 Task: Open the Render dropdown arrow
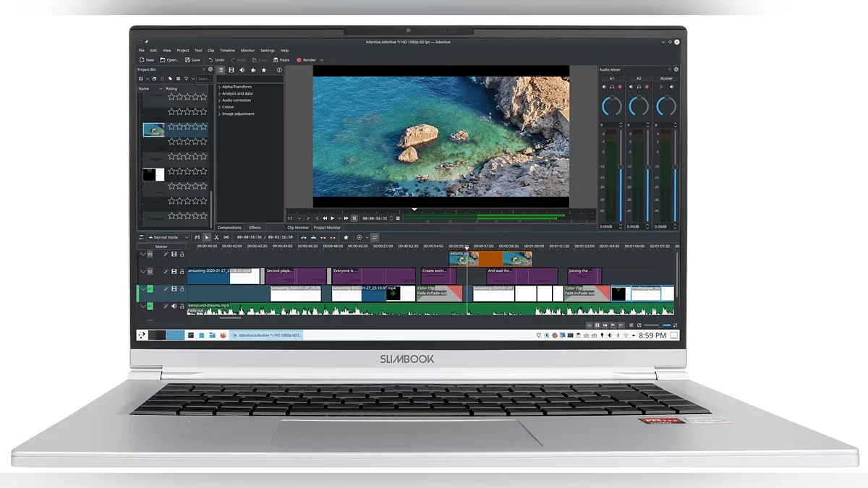(x=322, y=60)
